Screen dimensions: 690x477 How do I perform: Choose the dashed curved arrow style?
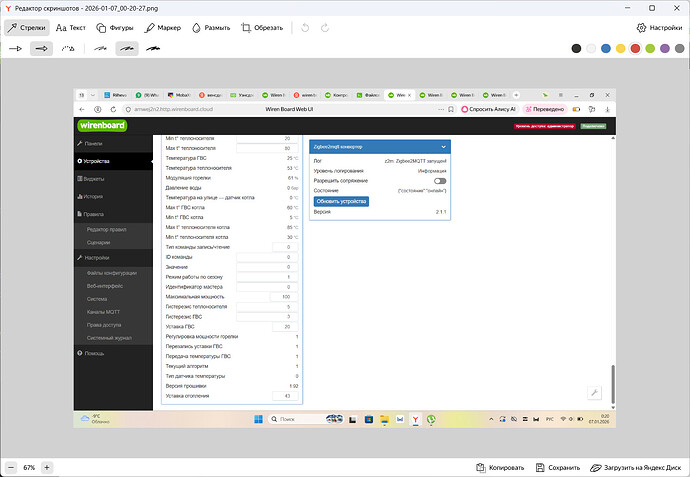[68, 48]
